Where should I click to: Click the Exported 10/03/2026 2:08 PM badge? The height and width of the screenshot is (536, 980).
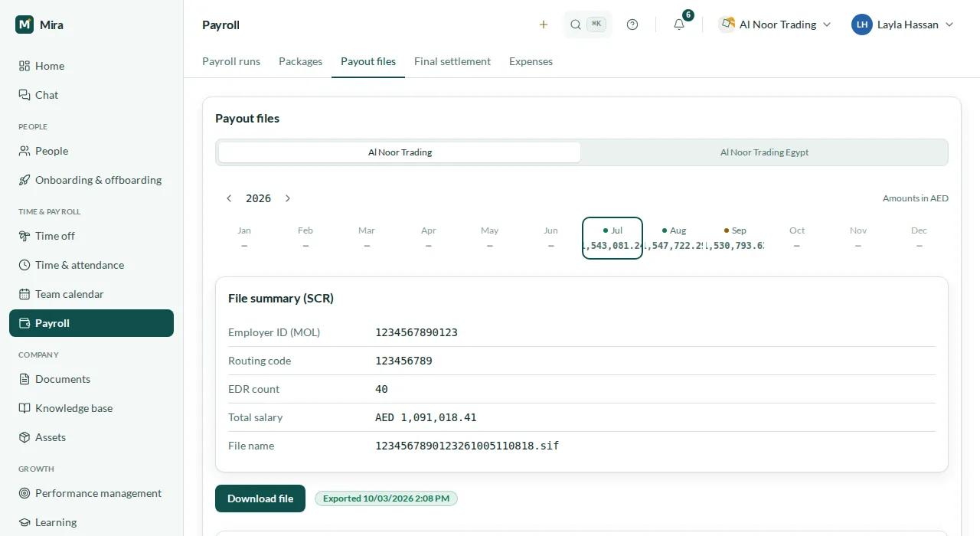point(387,498)
